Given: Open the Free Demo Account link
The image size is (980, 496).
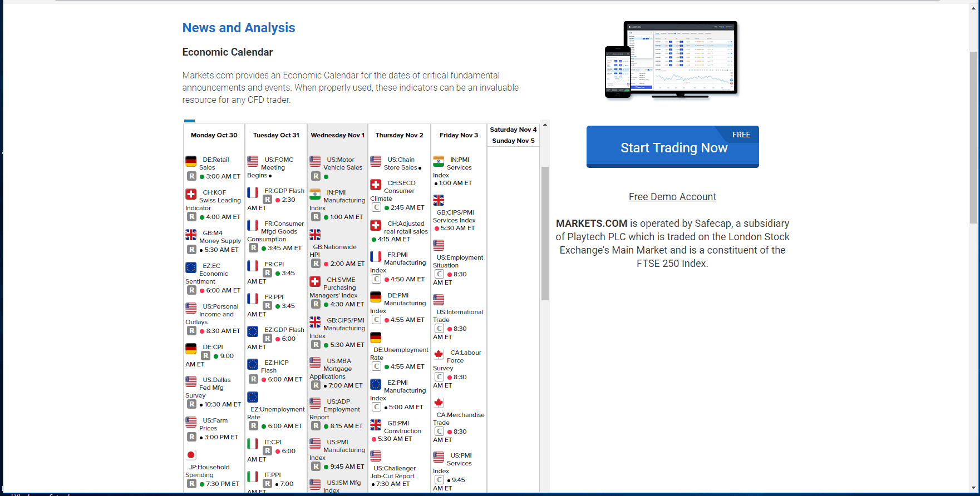Looking at the screenshot, I should [672, 197].
